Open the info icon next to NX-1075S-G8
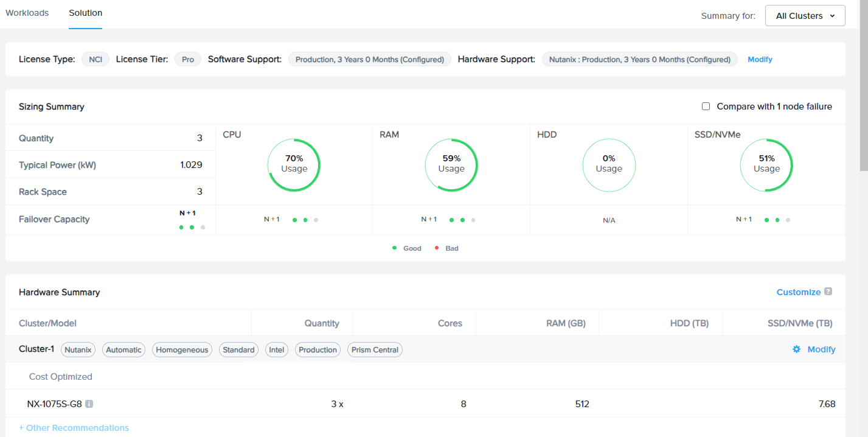The image size is (868, 437). (x=89, y=403)
